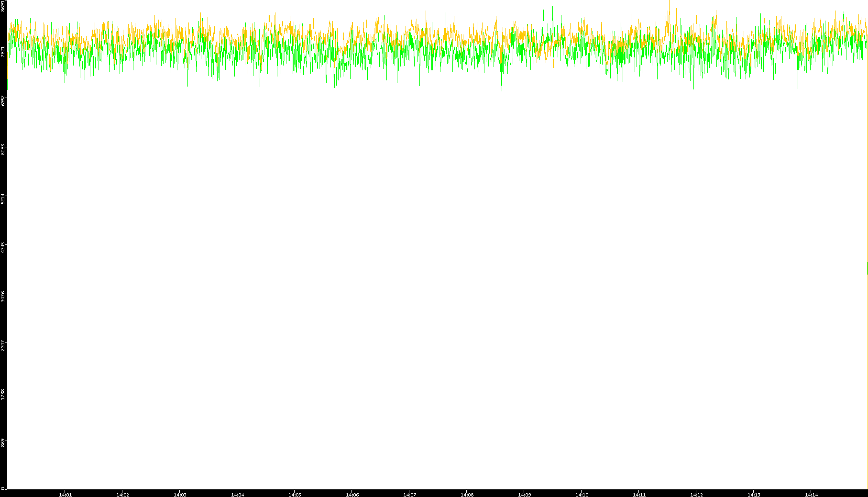The height and width of the screenshot is (497, 868).
Task: Select the 4345 vertical axis value
Action: 3,247
